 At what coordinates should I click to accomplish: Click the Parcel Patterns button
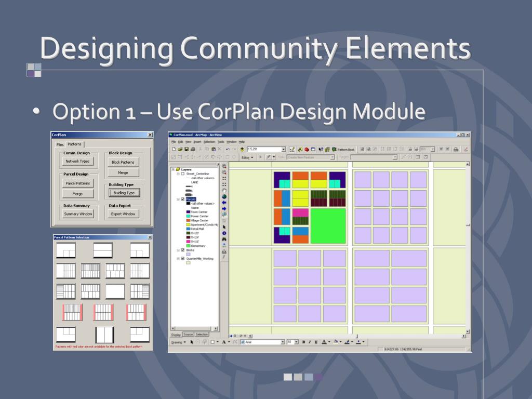coord(77,183)
